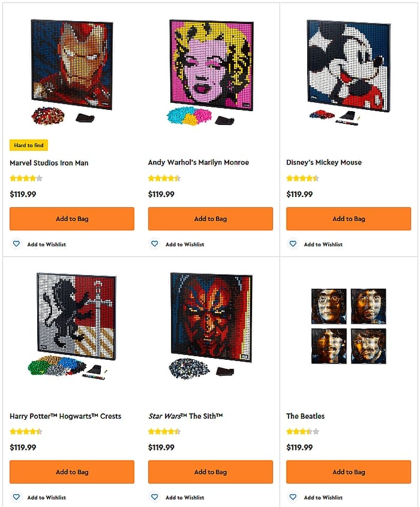The width and height of the screenshot is (420, 507).
Task: Add The Beatles set to bag
Action: tap(349, 472)
